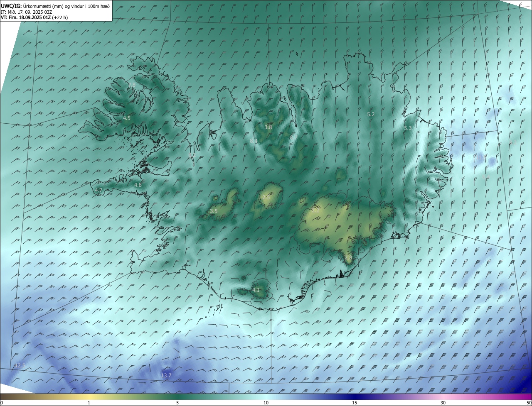This screenshot has height=406, width=532.
Task: Click the map value 4.8
Action: [x=138, y=185]
